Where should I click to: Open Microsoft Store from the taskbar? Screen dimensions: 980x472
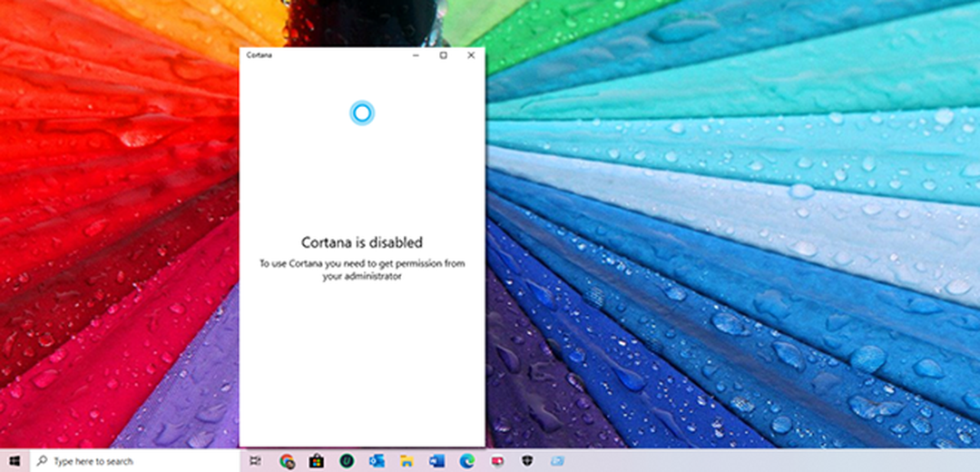pos(317,461)
